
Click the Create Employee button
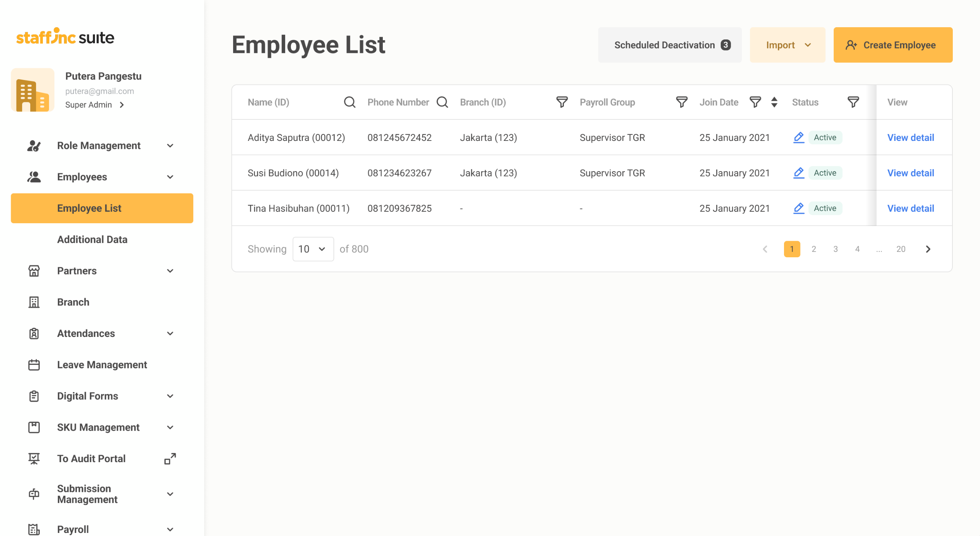click(893, 45)
